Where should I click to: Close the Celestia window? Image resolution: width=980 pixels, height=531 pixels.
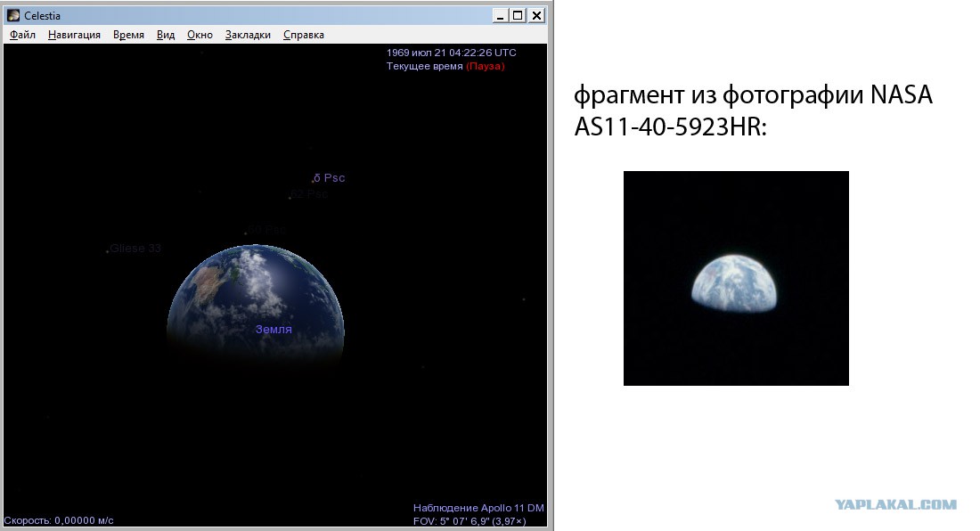tap(537, 16)
